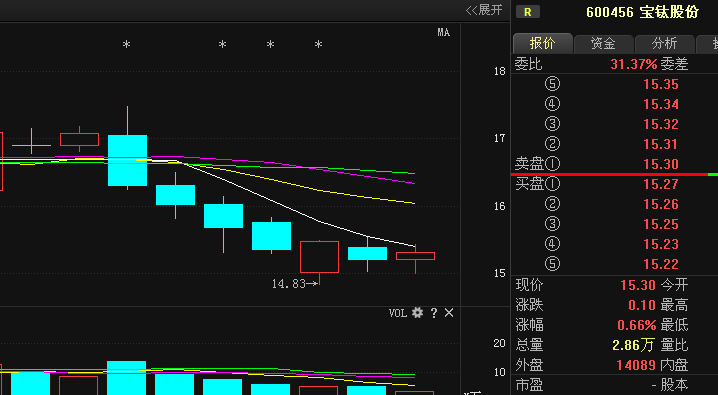Click the third asterisk info marker
Image resolution: width=718 pixels, height=395 pixels.
tap(271, 45)
